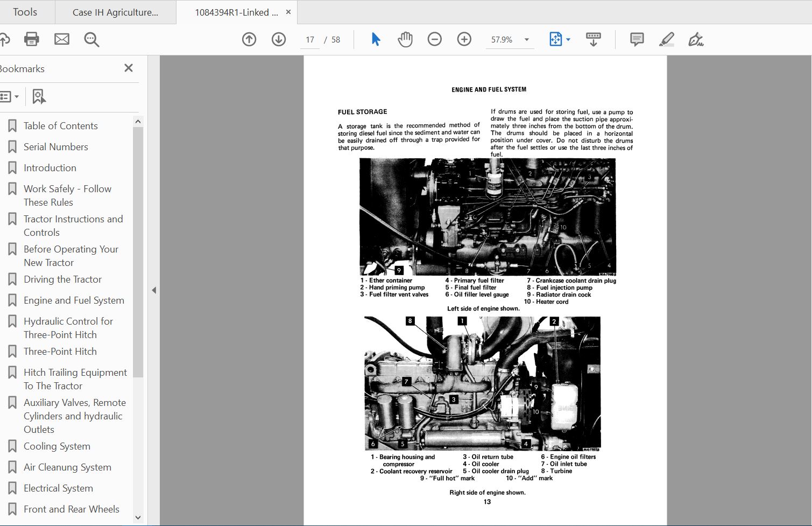
Task: Open the Tools tab
Action: coord(25,12)
